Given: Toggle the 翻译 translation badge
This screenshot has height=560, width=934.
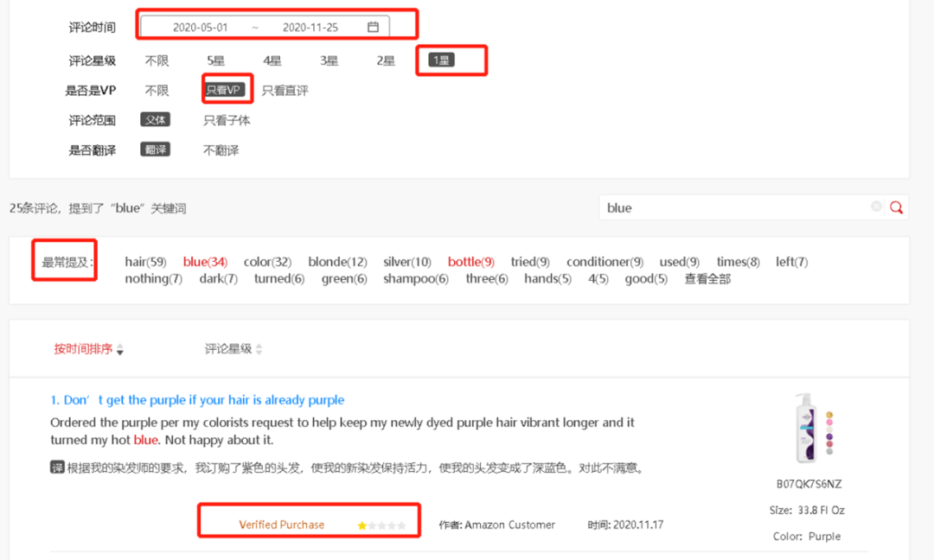Looking at the screenshot, I should coord(155,149).
